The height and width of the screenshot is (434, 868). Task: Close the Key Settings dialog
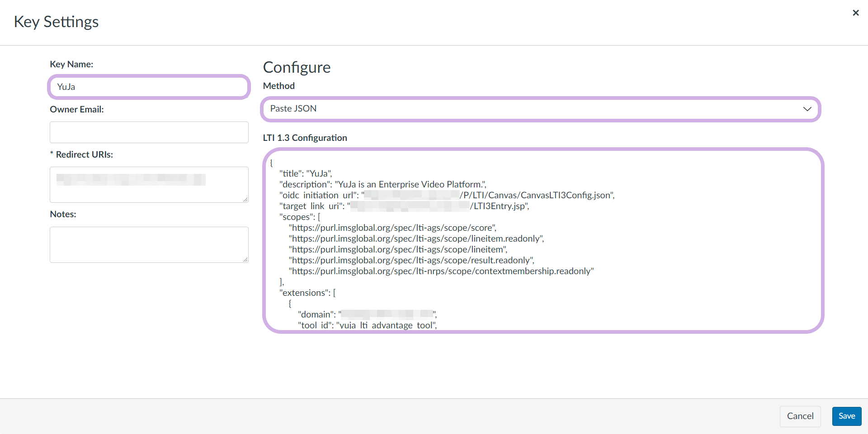(855, 13)
